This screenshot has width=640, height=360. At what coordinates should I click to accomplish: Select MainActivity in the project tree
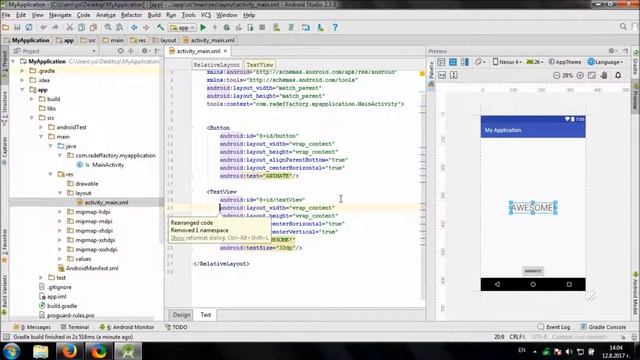coord(108,165)
